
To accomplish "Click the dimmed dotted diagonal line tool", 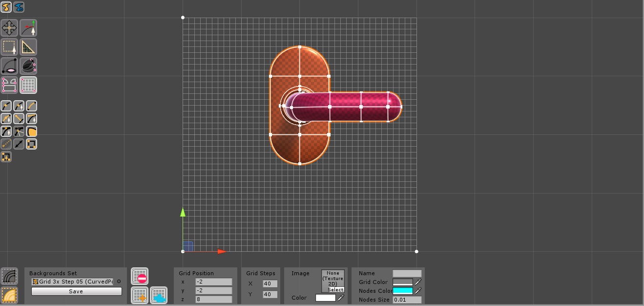I will [6, 144].
